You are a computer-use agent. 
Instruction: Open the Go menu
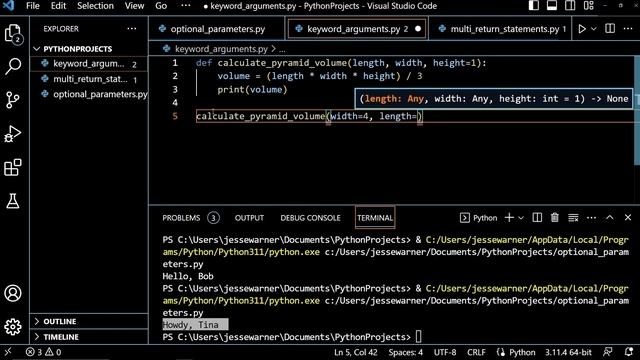pos(161,6)
